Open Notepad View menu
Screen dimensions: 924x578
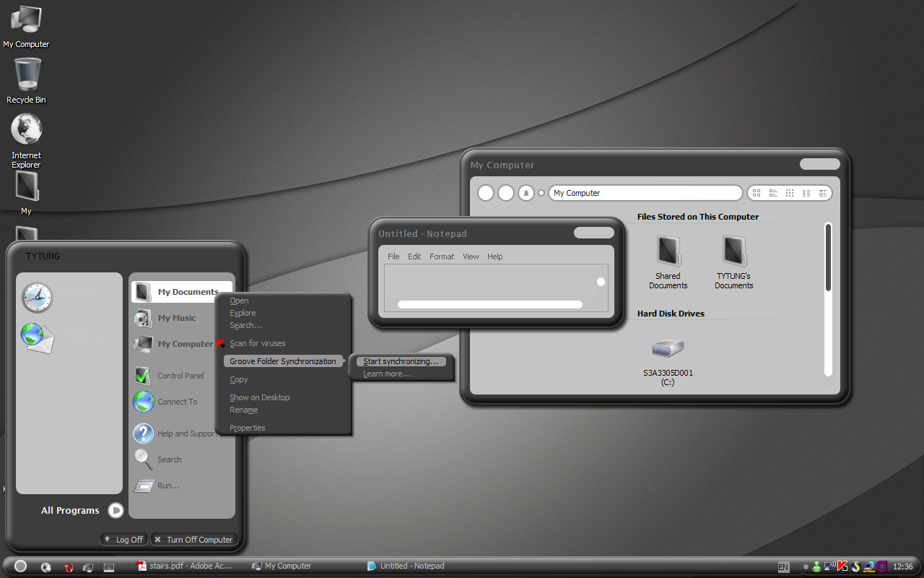pos(471,256)
